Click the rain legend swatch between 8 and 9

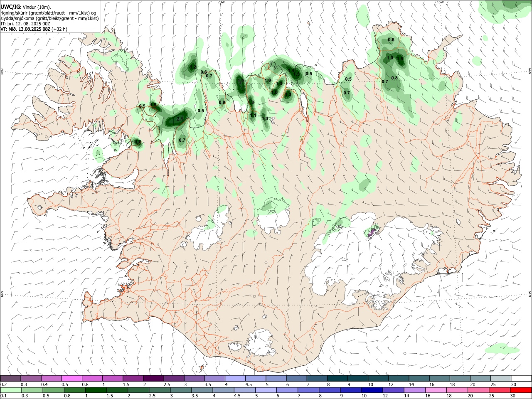(x=330, y=390)
